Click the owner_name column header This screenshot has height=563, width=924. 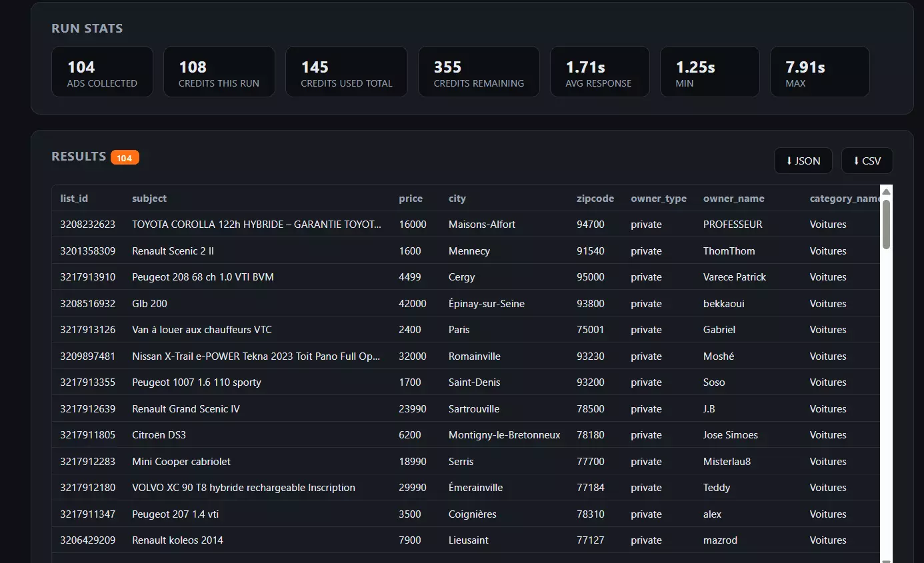click(734, 199)
